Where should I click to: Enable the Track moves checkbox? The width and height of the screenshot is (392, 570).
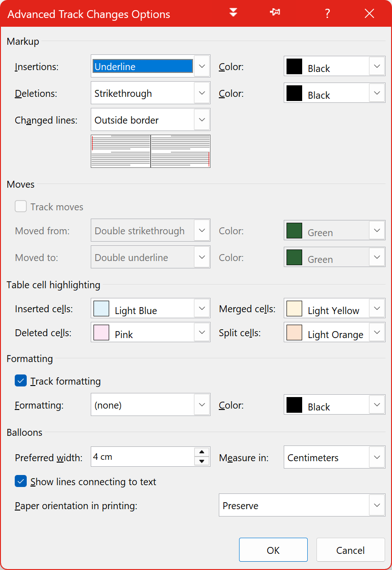21,206
